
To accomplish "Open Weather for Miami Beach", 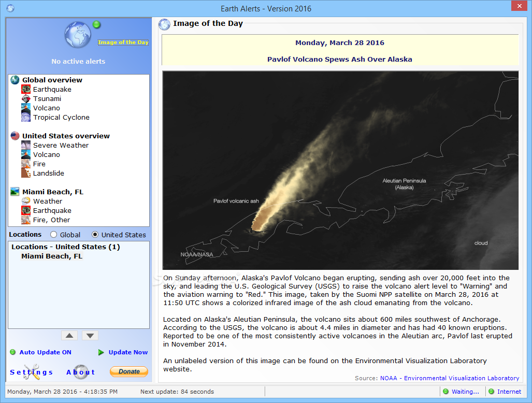I will pos(48,201).
